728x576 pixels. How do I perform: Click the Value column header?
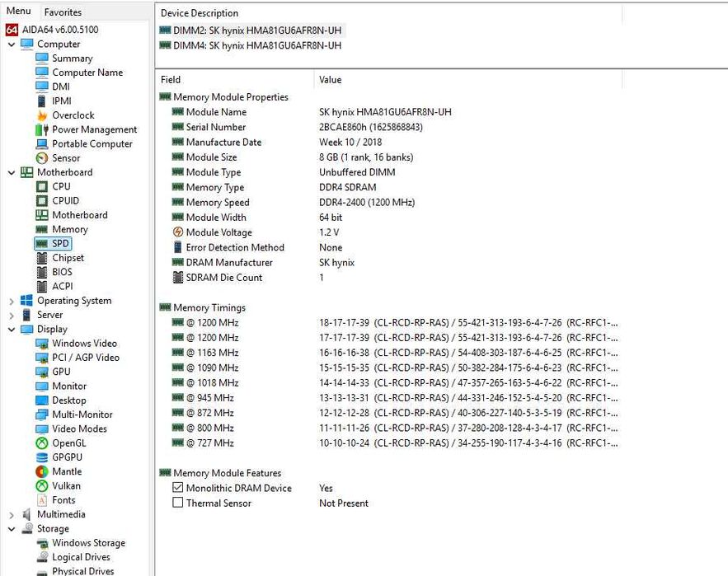click(x=467, y=80)
